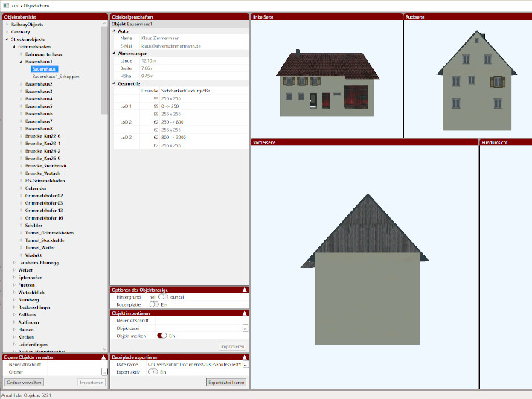This screenshot has height=399, width=532.
Task: Enable the Export aktiv switch
Action: (x=153, y=371)
